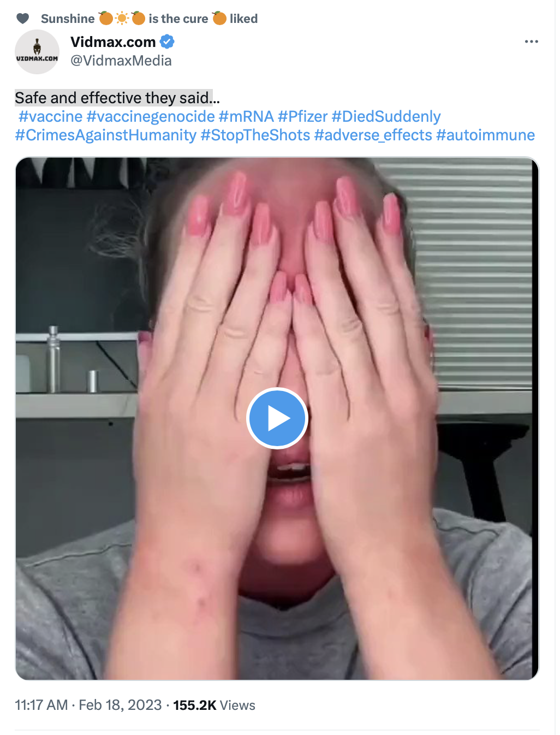The image size is (560, 735).
Task: Click the blue verified badge icon
Action: point(167,42)
